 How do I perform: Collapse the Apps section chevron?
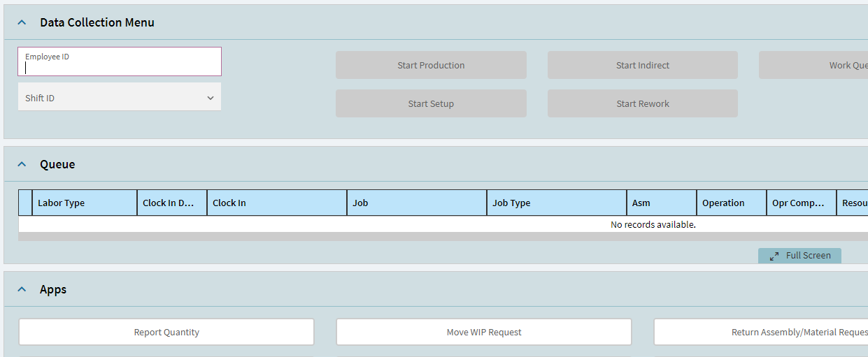22,289
